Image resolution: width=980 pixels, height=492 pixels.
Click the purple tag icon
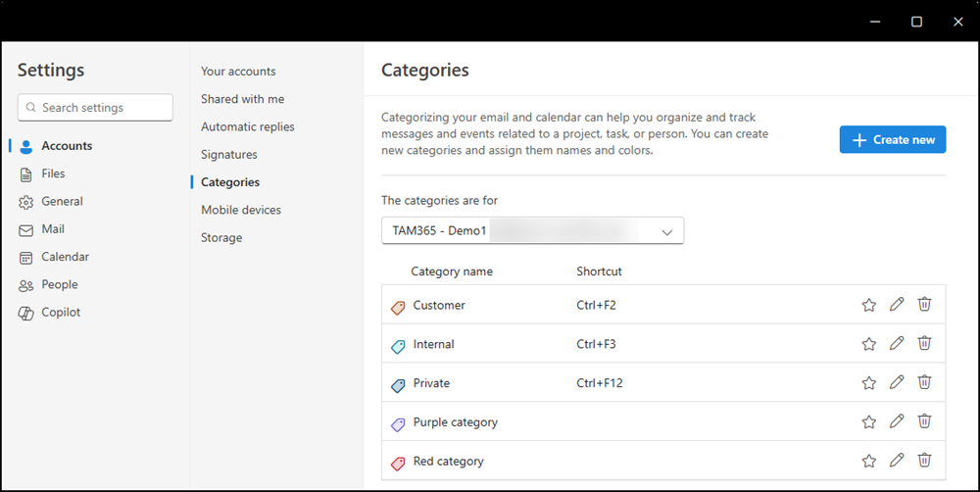click(x=398, y=424)
